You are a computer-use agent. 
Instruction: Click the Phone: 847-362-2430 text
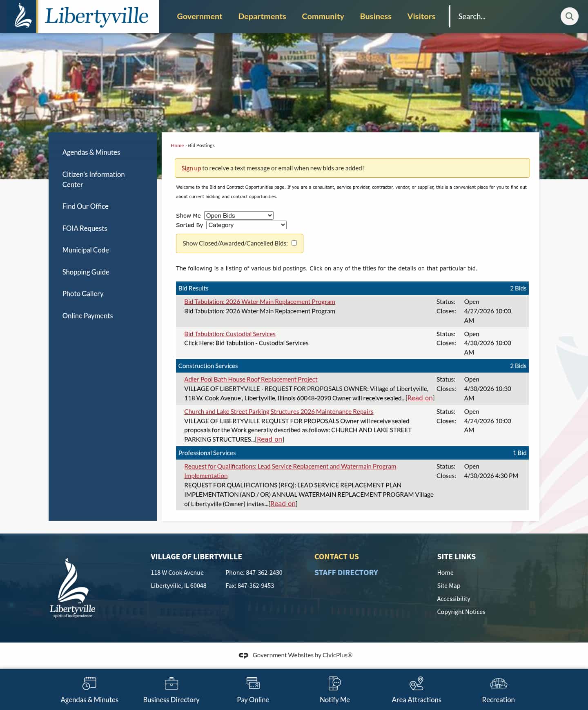point(254,573)
